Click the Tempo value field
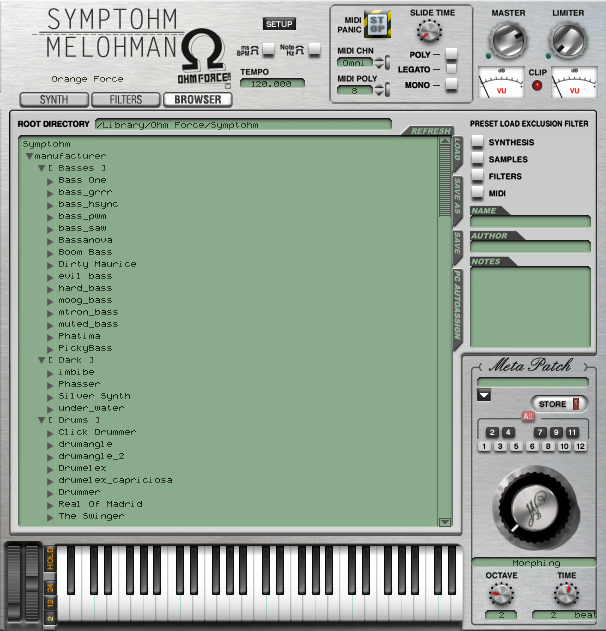 coord(272,83)
